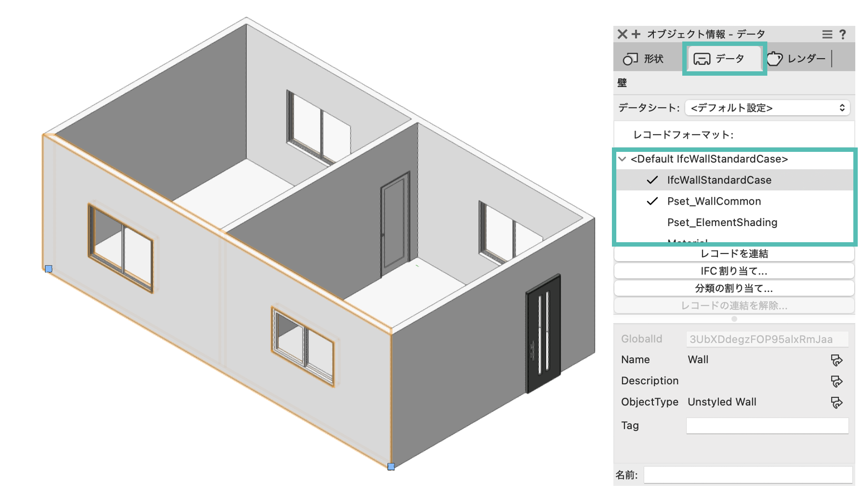Open the データシート dropdown
868x501 pixels.
click(767, 108)
